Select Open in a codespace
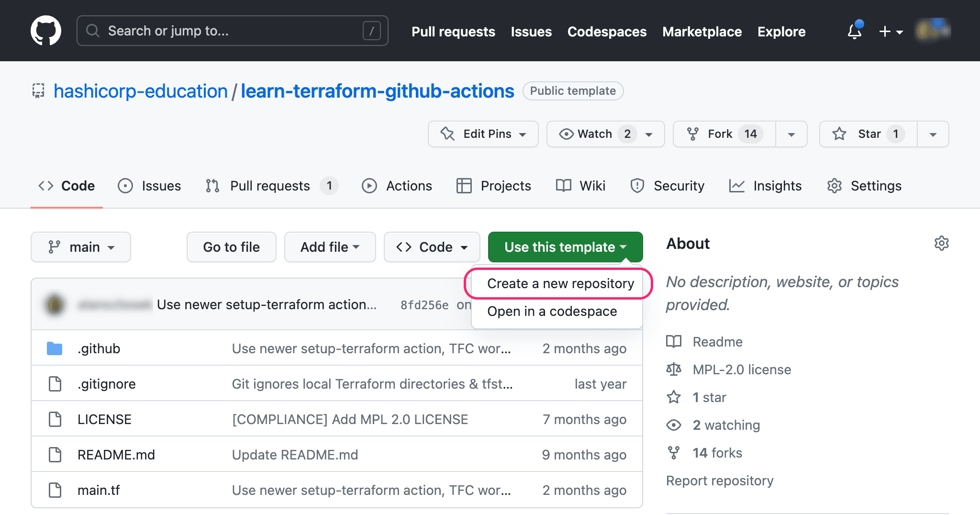The height and width of the screenshot is (515, 980). pos(552,312)
